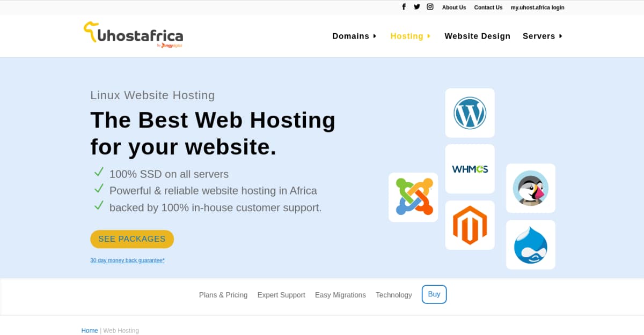Viewport: 644px width, 335px height.
Task: Expand the Servers menu arrow
Action: pyautogui.click(x=560, y=36)
